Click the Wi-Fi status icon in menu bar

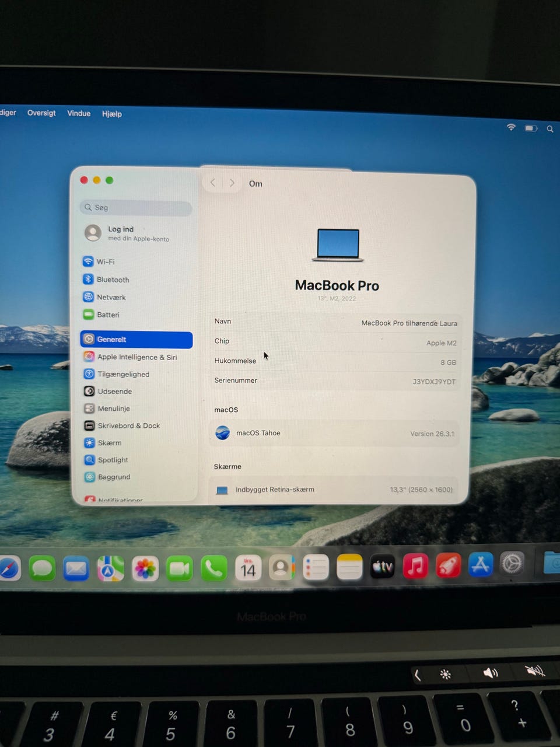tap(511, 127)
